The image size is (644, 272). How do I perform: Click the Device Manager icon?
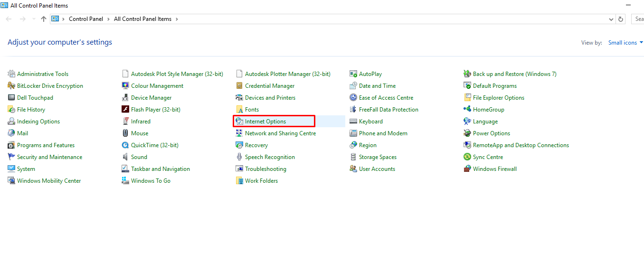125,98
